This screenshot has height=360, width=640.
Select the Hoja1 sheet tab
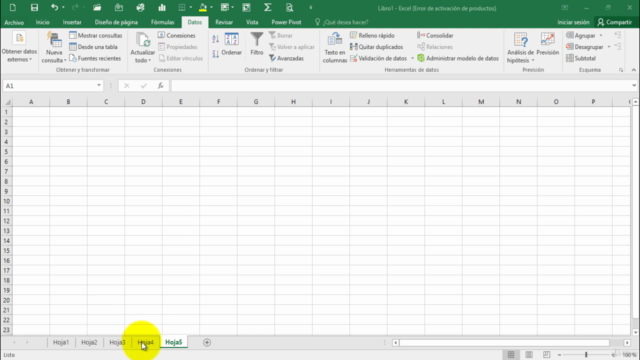click(x=61, y=342)
